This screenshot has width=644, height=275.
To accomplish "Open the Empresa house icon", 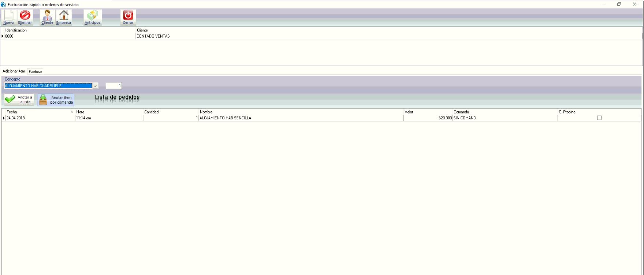I will pos(64,17).
